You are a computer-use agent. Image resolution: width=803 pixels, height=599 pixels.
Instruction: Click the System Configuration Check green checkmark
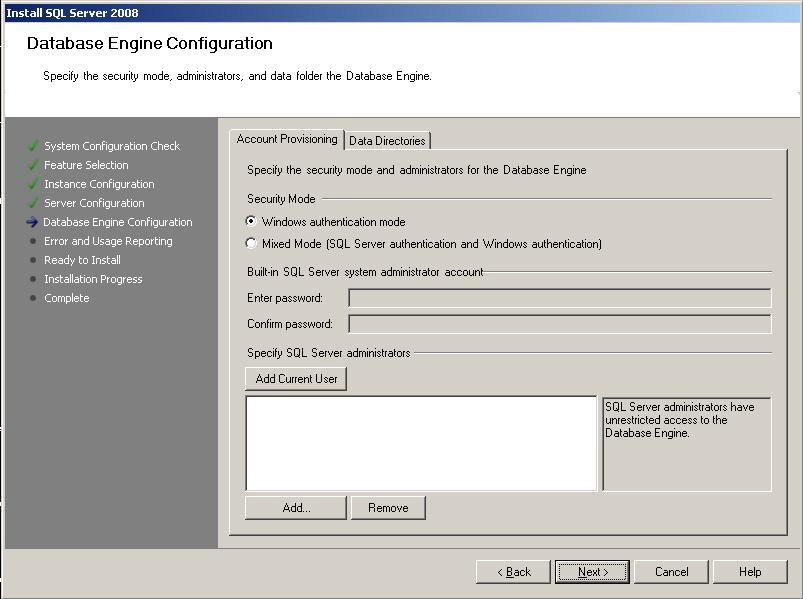click(33, 146)
